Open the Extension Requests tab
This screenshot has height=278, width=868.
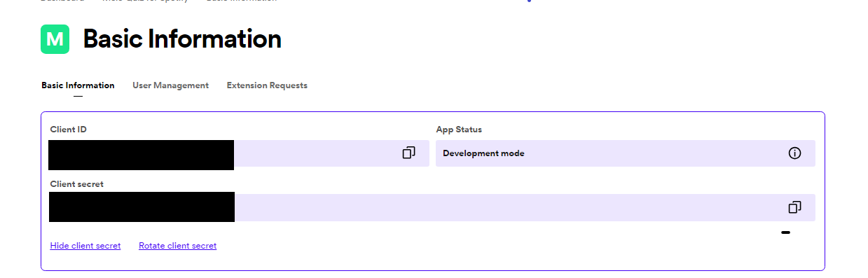click(x=267, y=85)
